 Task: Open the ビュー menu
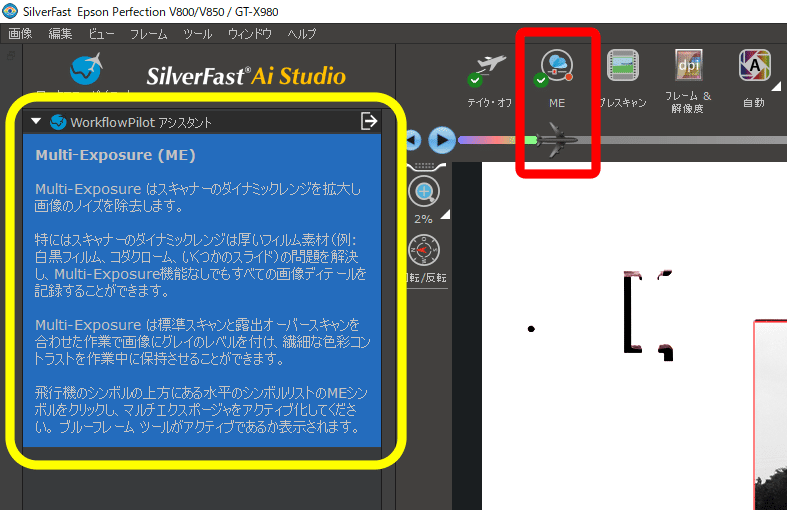pos(101,34)
